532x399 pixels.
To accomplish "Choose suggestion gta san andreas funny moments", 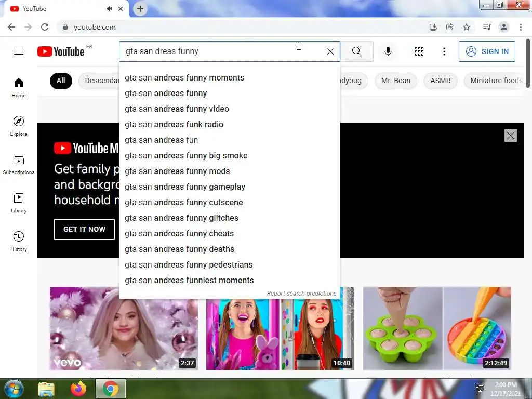I will coord(229,78).
